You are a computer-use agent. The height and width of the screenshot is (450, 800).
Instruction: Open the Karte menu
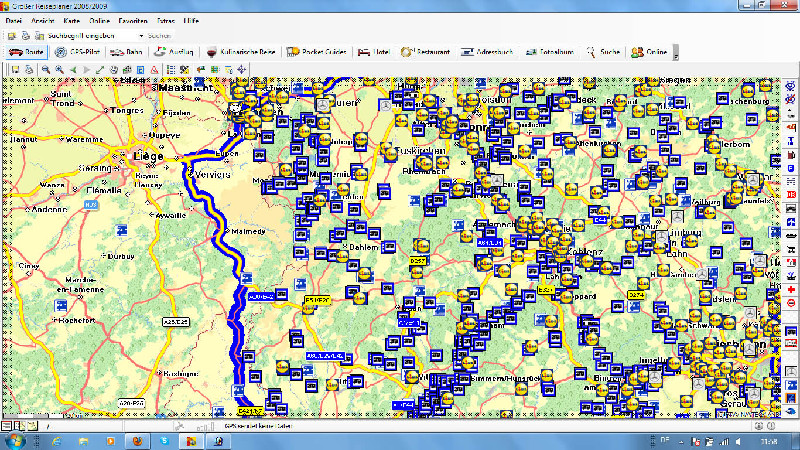coord(71,20)
